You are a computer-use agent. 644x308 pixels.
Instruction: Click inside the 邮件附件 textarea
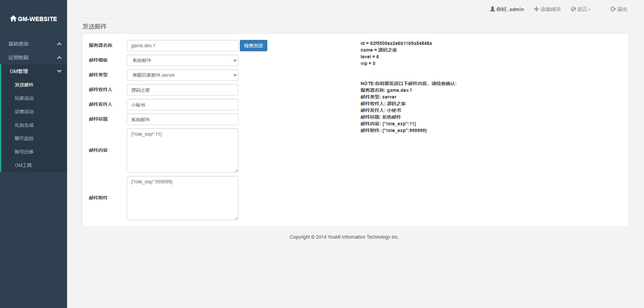[182, 198]
